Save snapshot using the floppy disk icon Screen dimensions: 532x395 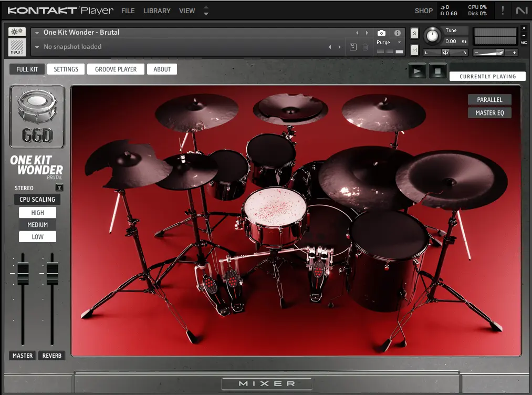[353, 47]
